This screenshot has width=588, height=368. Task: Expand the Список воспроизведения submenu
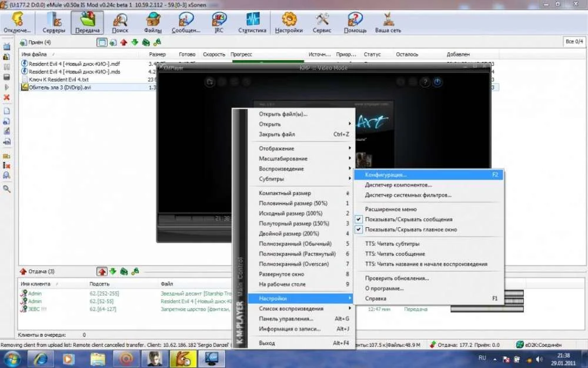pos(291,309)
